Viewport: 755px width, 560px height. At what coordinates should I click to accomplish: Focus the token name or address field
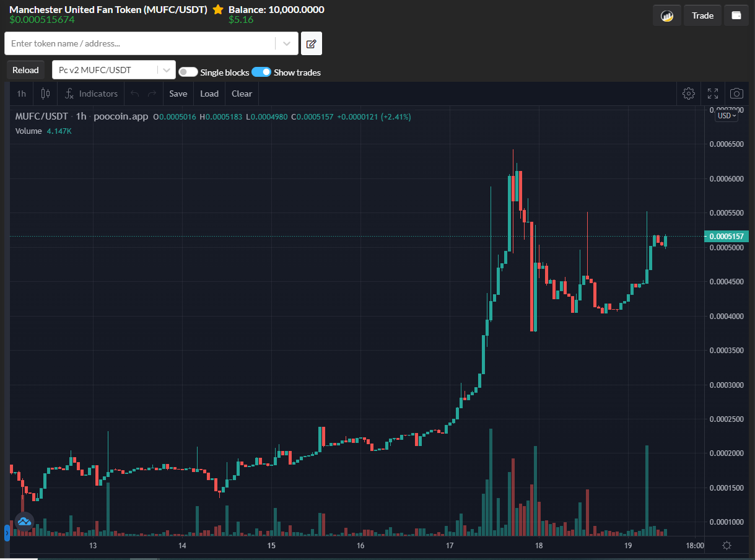(x=140, y=43)
